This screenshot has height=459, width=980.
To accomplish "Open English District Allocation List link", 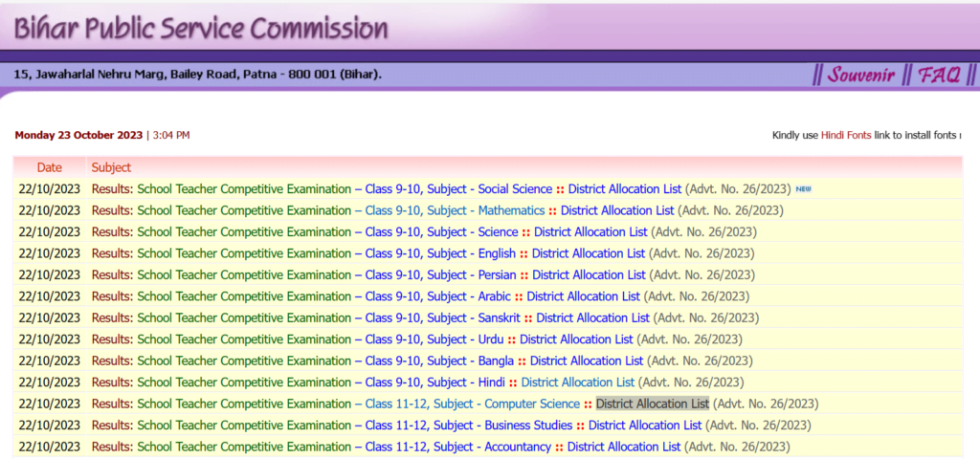I will (x=589, y=253).
